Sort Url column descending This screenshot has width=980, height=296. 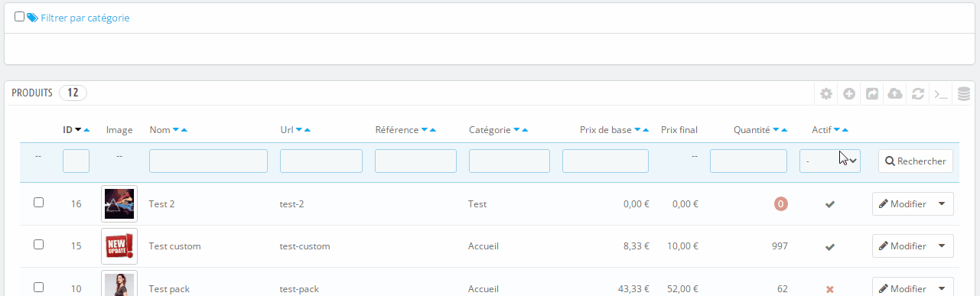tap(299, 130)
